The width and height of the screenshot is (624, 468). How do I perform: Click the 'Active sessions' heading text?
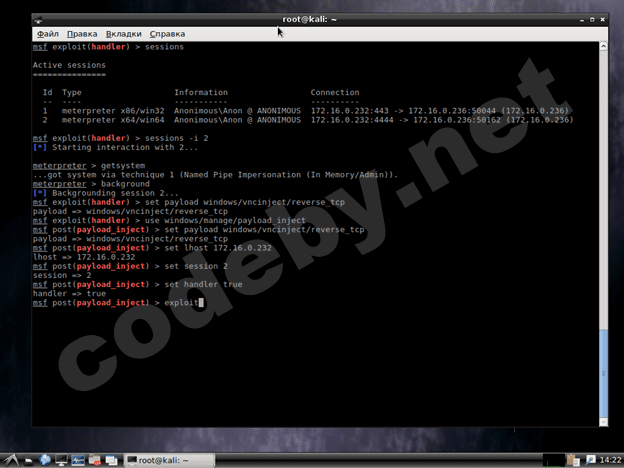point(69,65)
